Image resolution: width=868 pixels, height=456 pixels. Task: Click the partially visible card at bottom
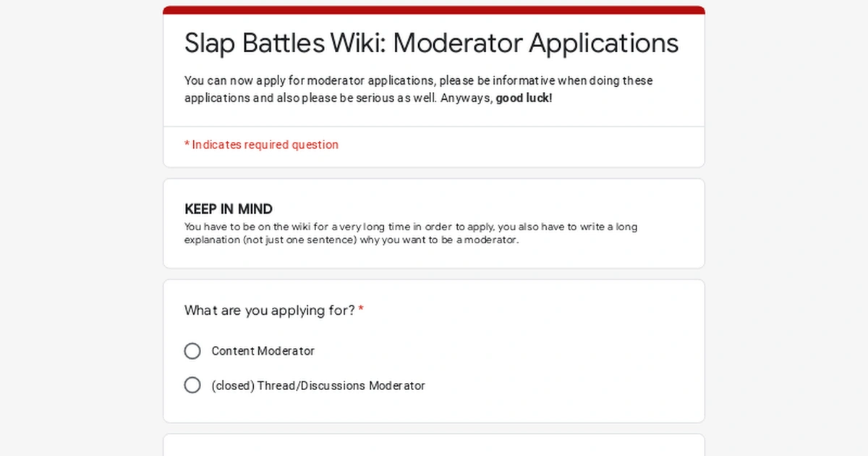click(x=434, y=445)
